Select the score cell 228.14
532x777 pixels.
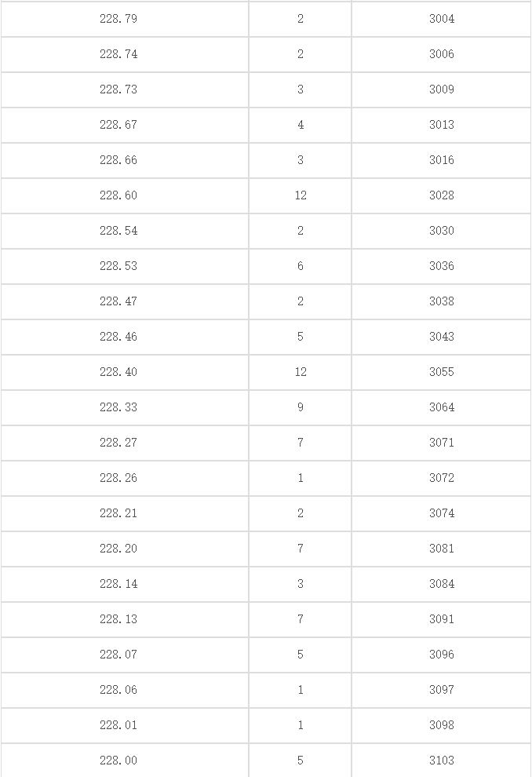click(118, 584)
